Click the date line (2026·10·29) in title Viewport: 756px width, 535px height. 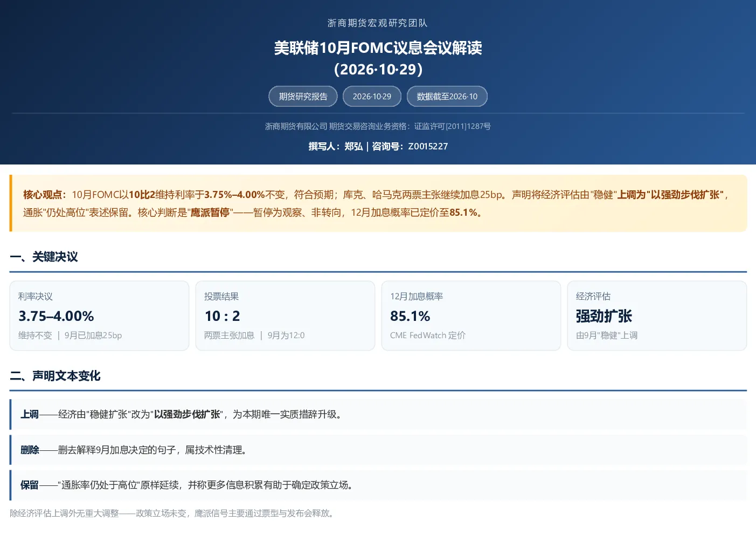click(378, 70)
